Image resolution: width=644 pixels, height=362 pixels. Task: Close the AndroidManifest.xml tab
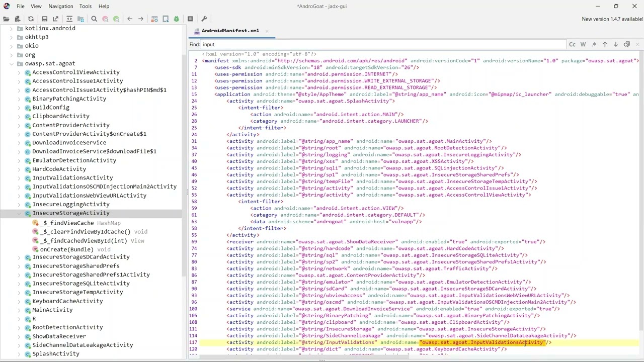point(267,31)
